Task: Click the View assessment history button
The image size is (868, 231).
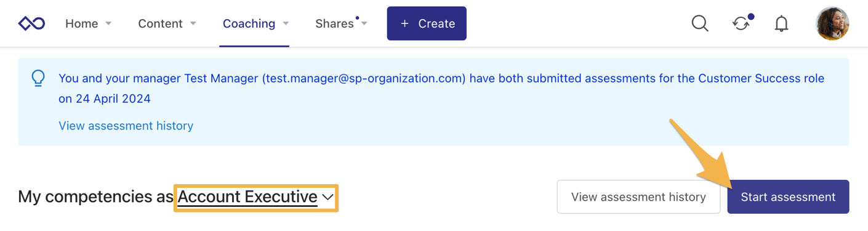Action: 638,197
